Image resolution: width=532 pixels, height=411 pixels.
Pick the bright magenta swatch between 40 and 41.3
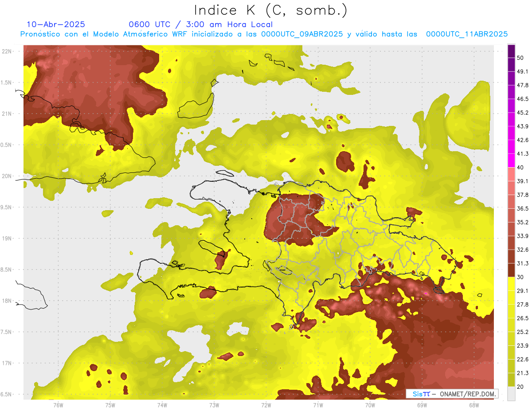512,161
